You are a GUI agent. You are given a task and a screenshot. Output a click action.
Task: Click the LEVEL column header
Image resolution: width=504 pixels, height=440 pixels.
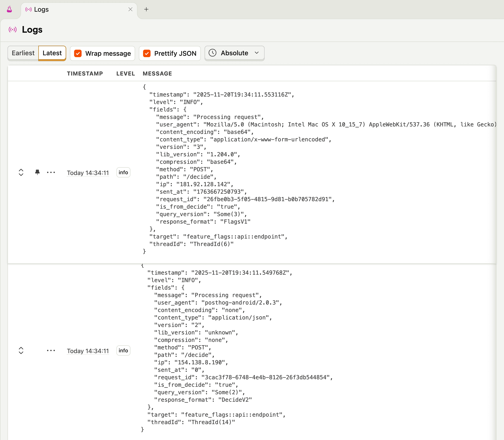tap(126, 74)
